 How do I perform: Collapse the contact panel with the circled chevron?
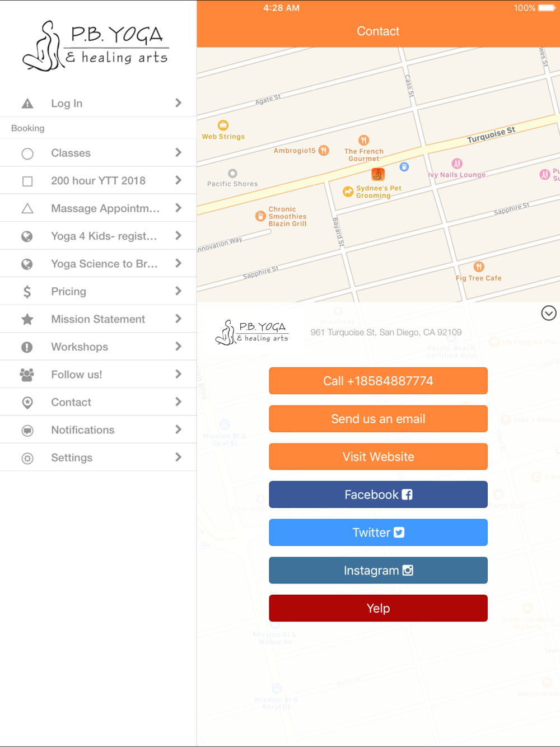coord(549,313)
